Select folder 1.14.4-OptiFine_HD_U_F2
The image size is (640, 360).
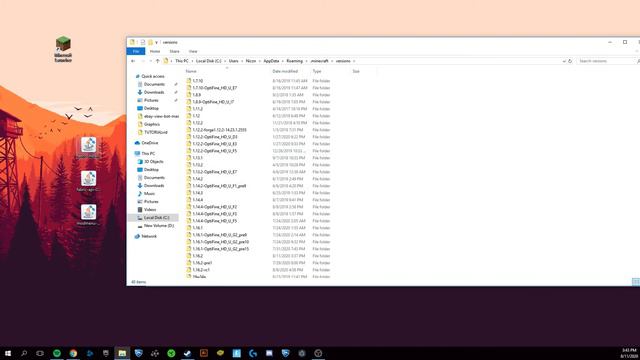pyautogui.click(x=214, y=207)
